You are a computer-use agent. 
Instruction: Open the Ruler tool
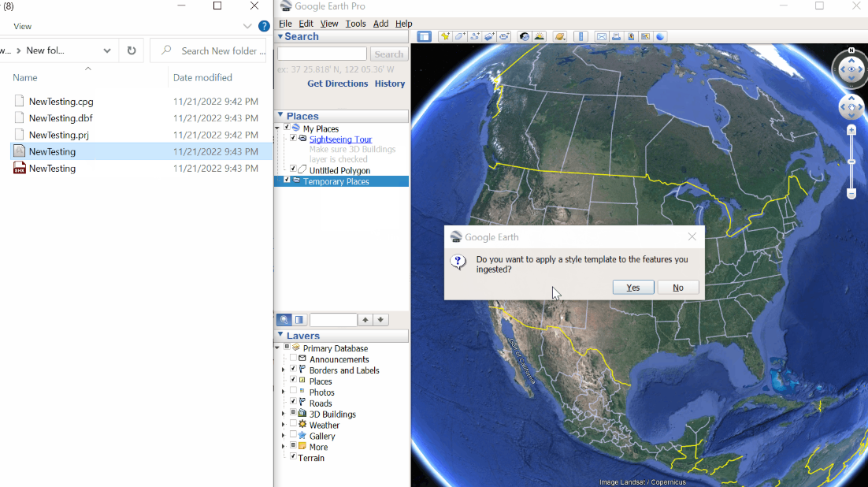(581, 36)
